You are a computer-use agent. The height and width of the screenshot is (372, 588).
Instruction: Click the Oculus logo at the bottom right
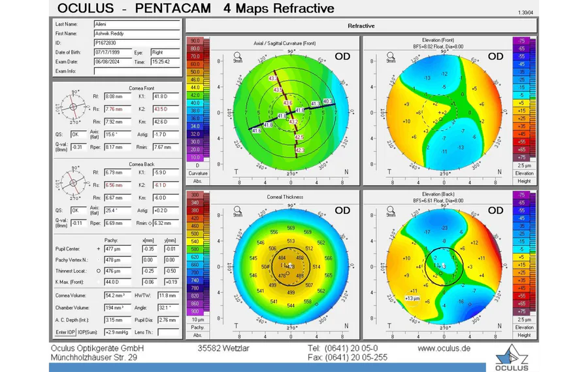point(512,358)
